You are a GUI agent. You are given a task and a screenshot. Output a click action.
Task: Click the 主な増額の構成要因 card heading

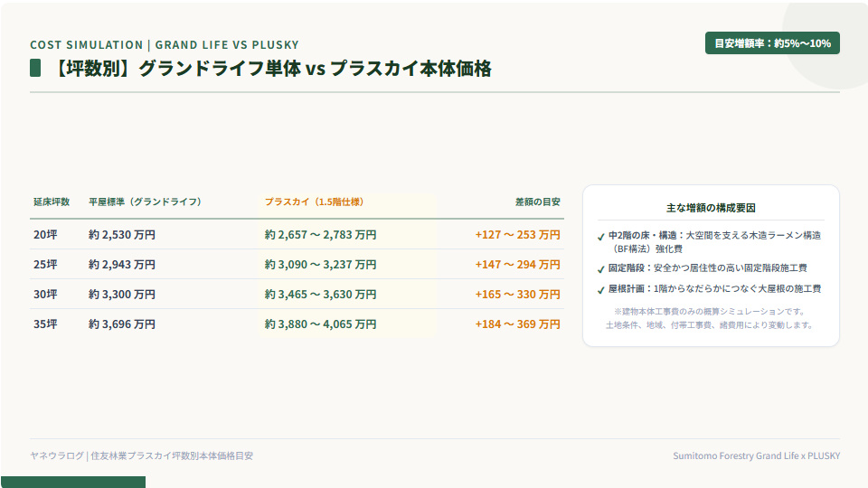[x=711, y=208]
